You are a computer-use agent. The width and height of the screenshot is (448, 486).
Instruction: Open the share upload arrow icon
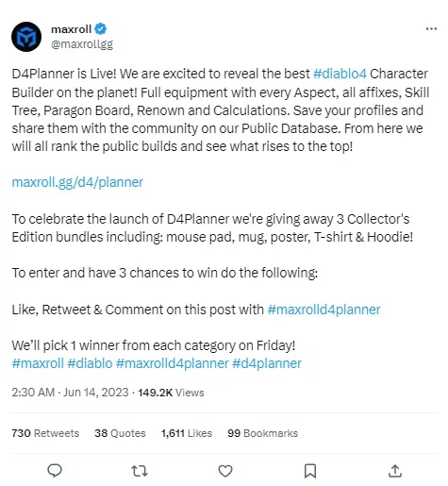click(395, 471)
